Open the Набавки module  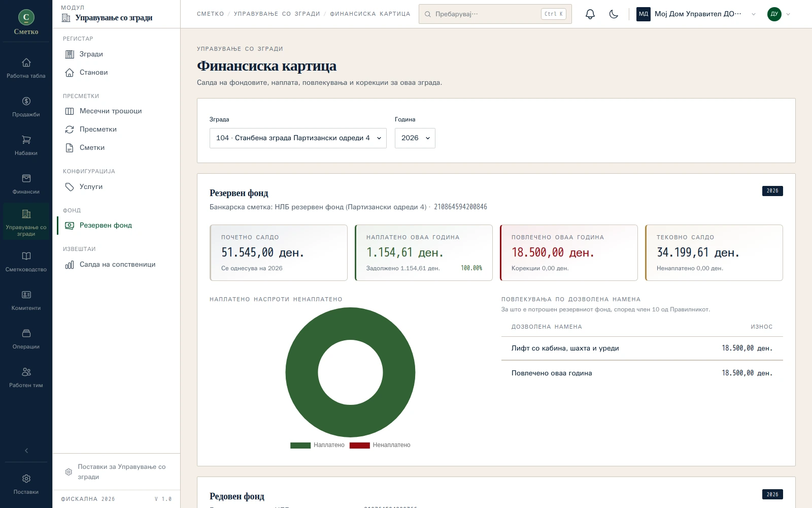(x=26, y=146)
